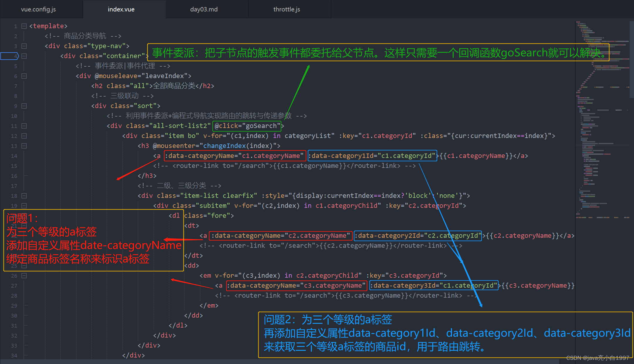This screenshot has width=634, height=364.
Task: Fold the mouseleave div at line 6
Action: click(x=24, y=76)
